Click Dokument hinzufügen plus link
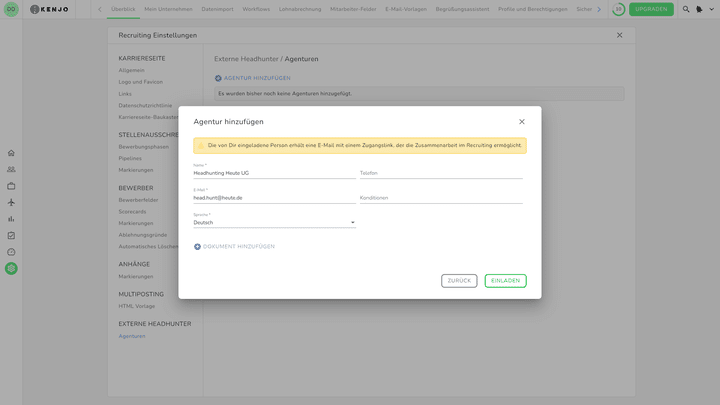This screenshot has height=405, width=720. click(234, 246)
